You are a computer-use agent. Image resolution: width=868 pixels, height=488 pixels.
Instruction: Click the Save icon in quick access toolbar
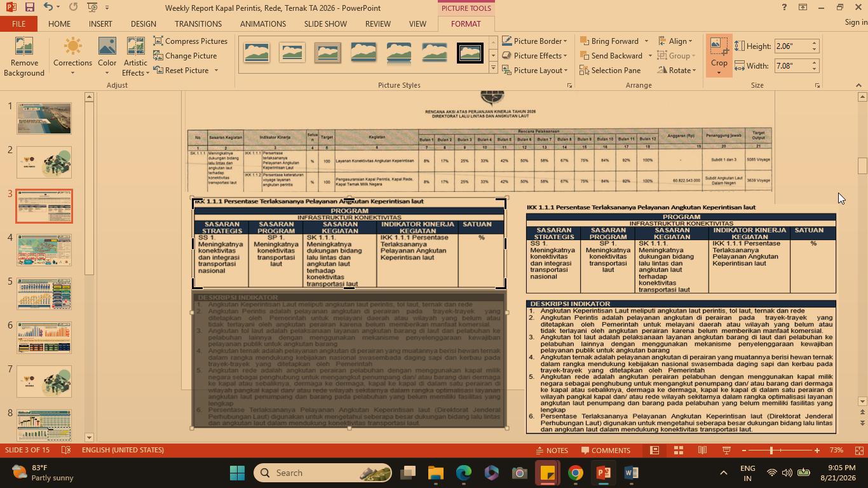[x=29, y=7]
